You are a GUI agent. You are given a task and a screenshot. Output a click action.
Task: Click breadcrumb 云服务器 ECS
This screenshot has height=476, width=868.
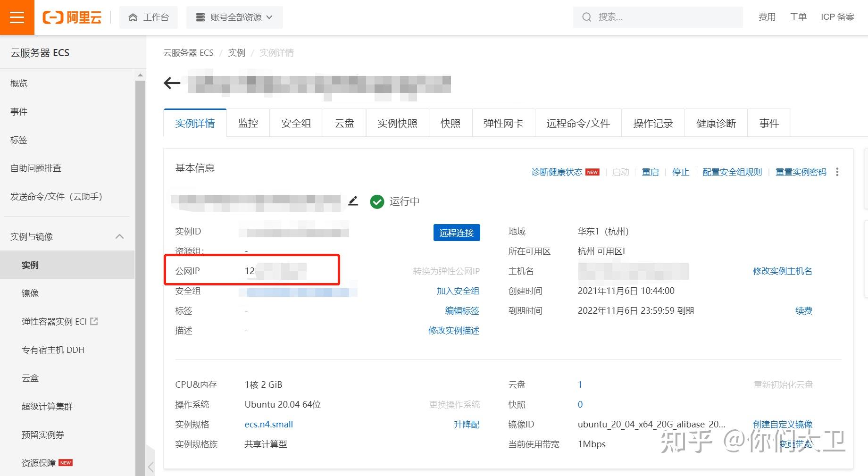pos(188,53)
